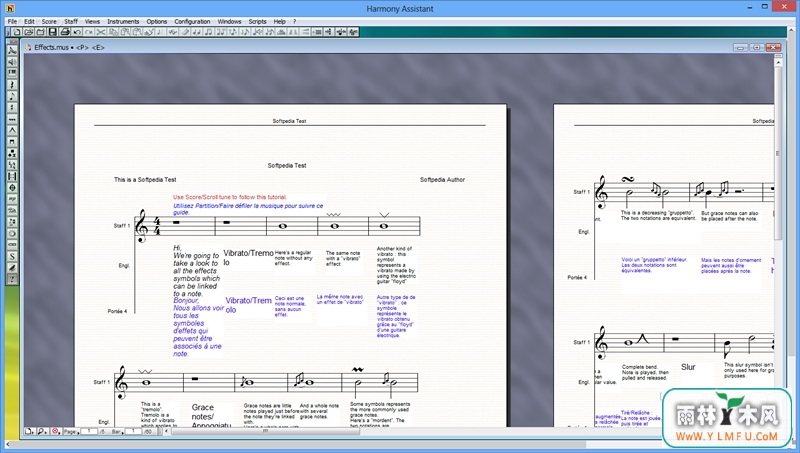Click the 'This is a Softpedia Test' text
This screenshot has width=800, height=453.
pyautogui.click(x=145, y=180)
